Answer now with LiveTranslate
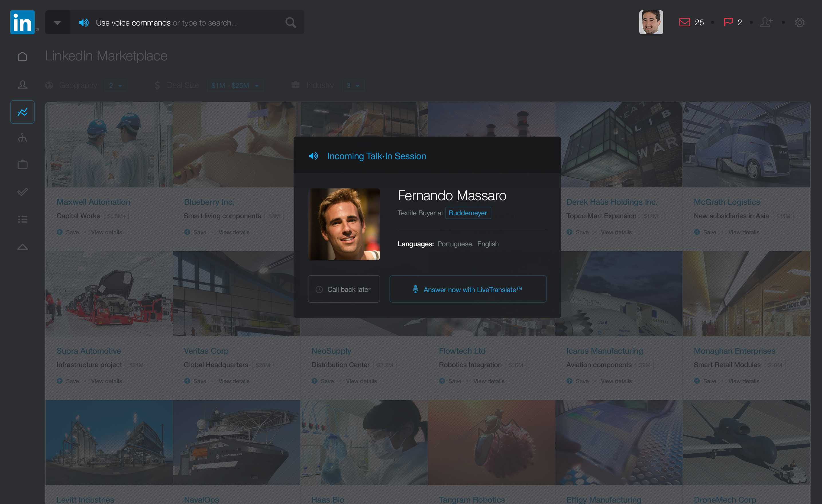822x504 pixels. coord(467,289)
